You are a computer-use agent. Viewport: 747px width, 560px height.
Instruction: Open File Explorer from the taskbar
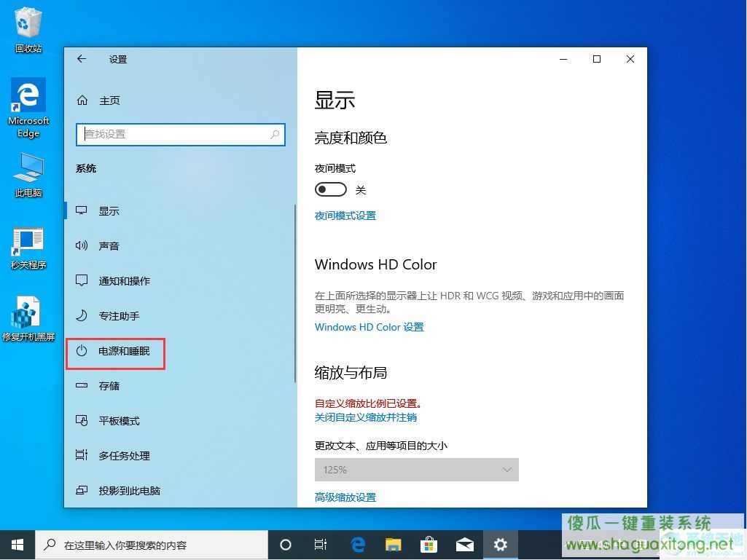point(393,545)
